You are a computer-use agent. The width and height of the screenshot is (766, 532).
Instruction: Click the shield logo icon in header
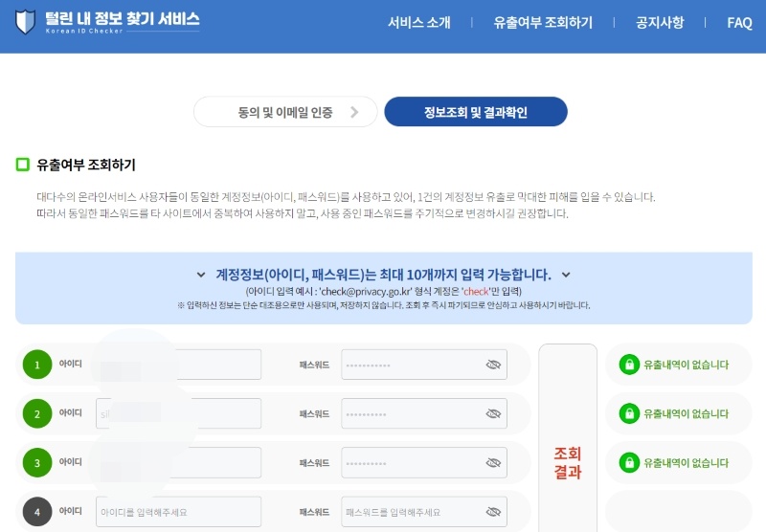[26, 22]
